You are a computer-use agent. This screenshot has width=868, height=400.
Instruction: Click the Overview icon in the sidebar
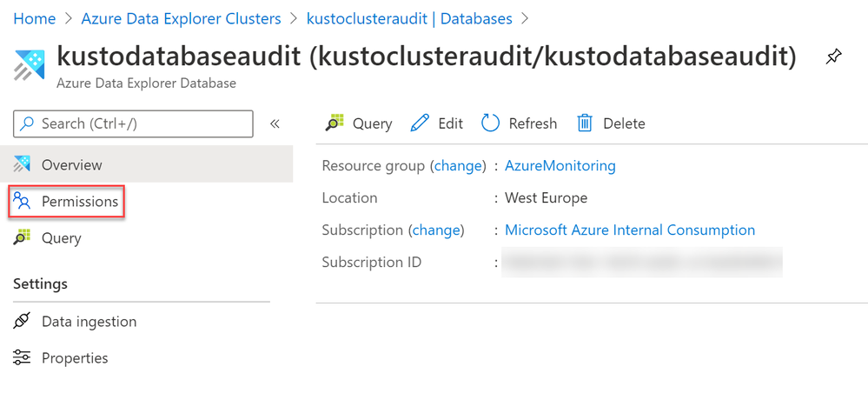(x=22, y=164)
